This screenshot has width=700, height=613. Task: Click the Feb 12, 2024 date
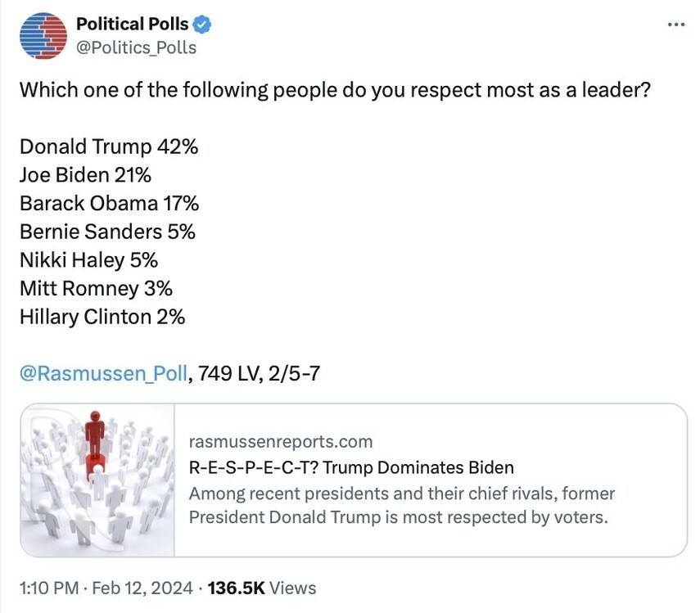pos(142,588)
